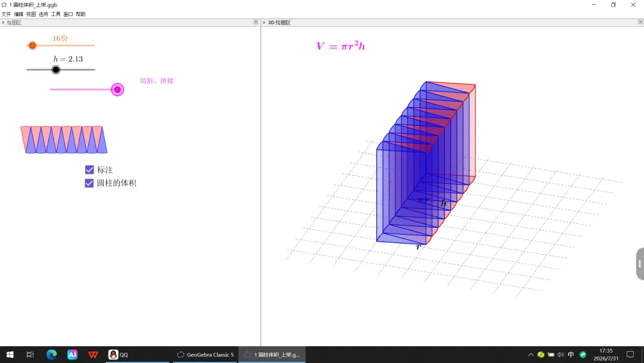Click the 切割、拼接 label text
Image resolution: width=644 pixels, height=363 pixels.
pyautogui.click(x=156, y=81)
